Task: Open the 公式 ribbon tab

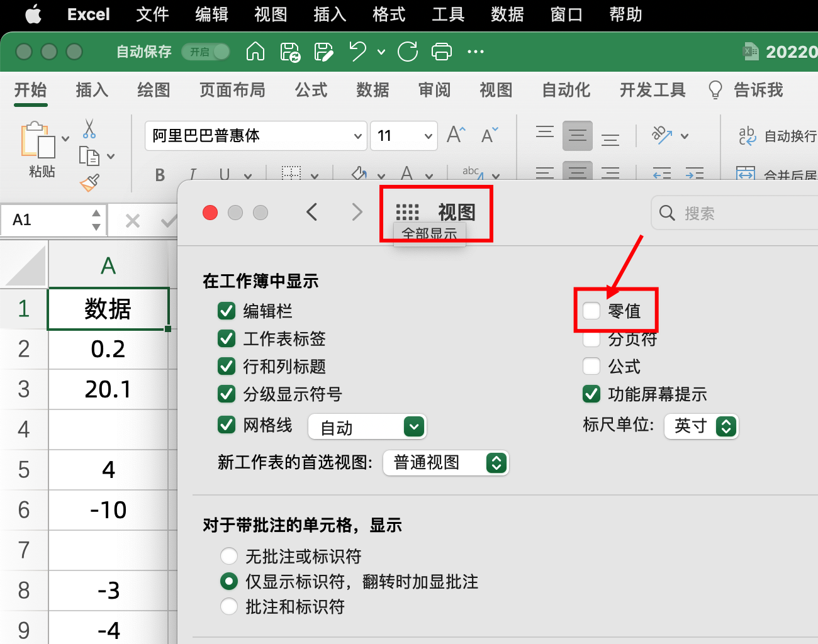Action: (x=311, y=90)
